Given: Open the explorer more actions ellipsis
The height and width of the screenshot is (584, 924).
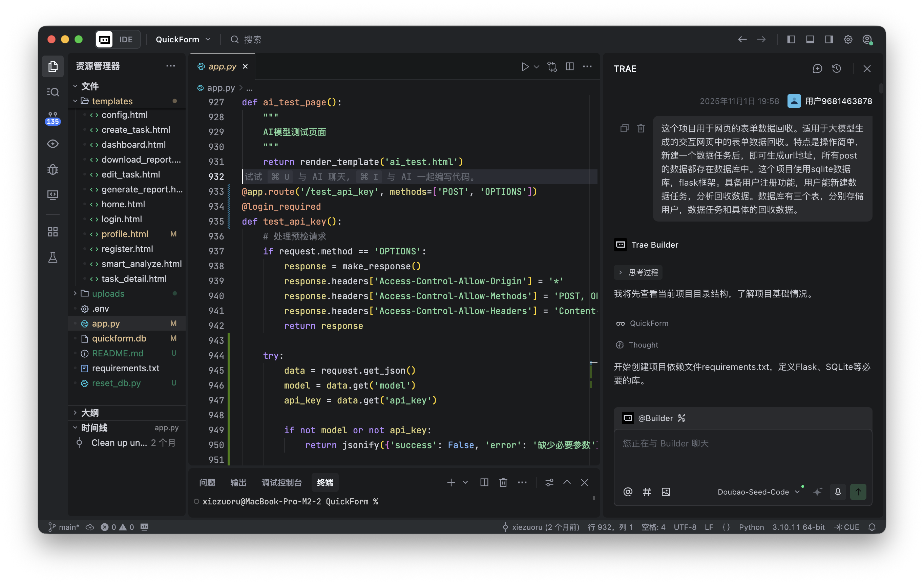Looking at the screenshot, I should click(x=170, y=66).
